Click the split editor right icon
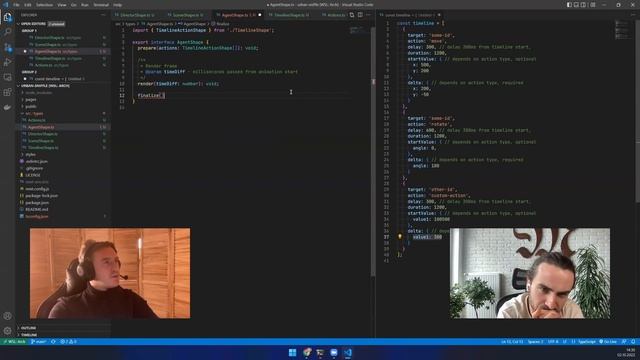 pos(360,15)
